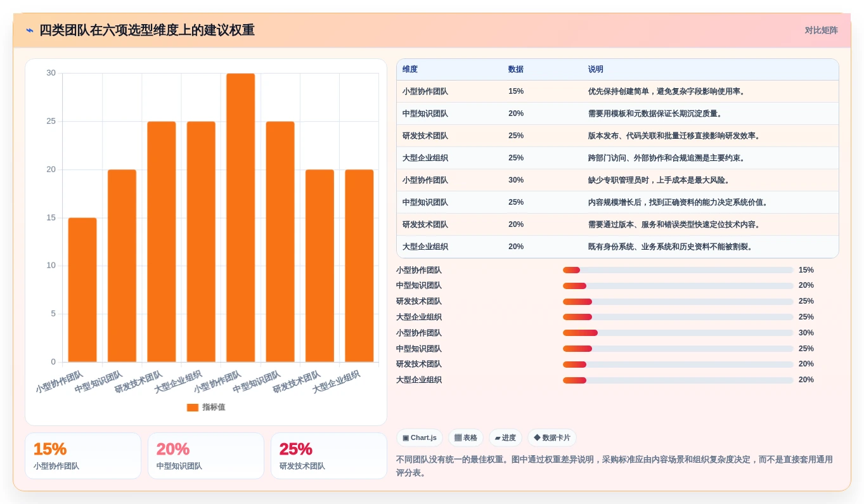
Task: Click the 维度 table column header
Action: [x=449, y=70]
